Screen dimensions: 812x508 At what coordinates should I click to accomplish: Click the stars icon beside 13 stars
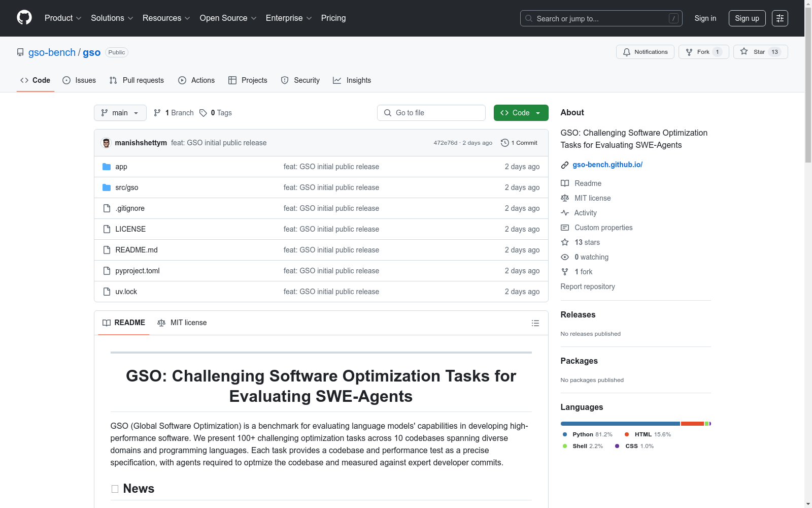pos(565,242)
